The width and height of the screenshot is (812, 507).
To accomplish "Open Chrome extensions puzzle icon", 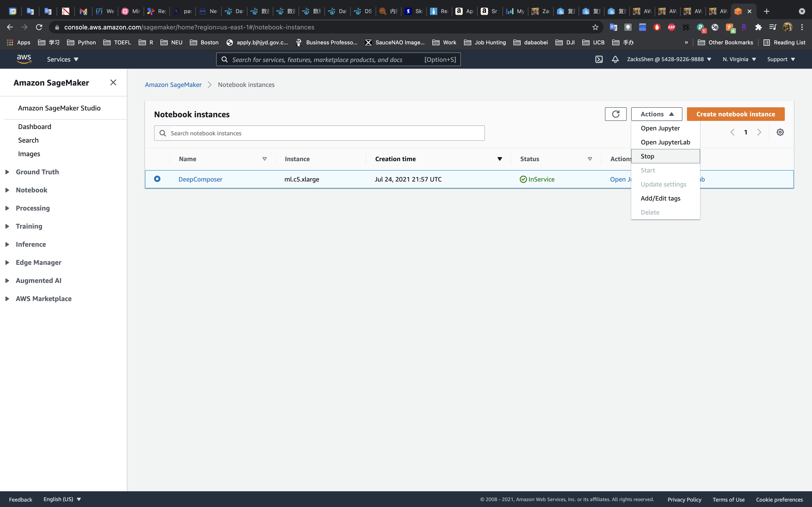I will point(758,27).
